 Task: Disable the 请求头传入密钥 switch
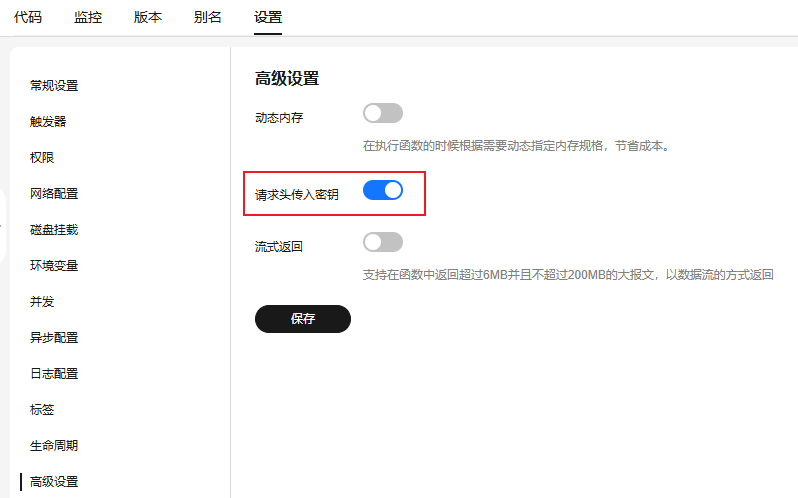tap(382, 190)
